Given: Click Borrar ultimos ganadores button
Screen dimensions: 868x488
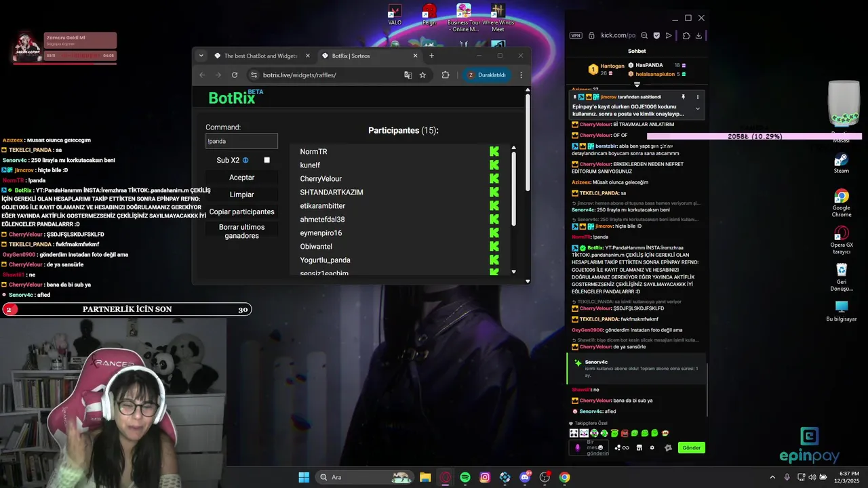Looking at the screenshot, I should pyautogui.click(x=241, y=231).
